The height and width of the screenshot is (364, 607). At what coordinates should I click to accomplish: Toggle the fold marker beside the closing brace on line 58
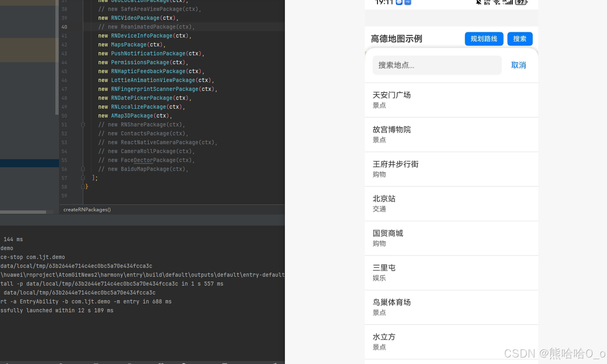click(83, 187)
